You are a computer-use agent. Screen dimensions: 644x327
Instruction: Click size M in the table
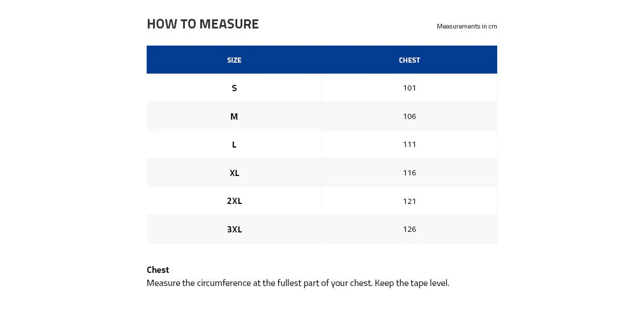click(234, 116)
